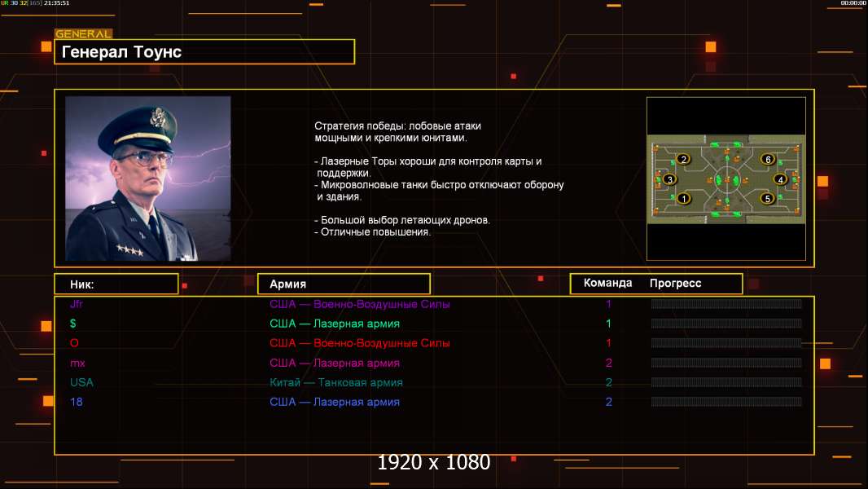The width and height of the screenshot is (868, 489).
Task: Select the red player nickname "O"
Action: 74,343
